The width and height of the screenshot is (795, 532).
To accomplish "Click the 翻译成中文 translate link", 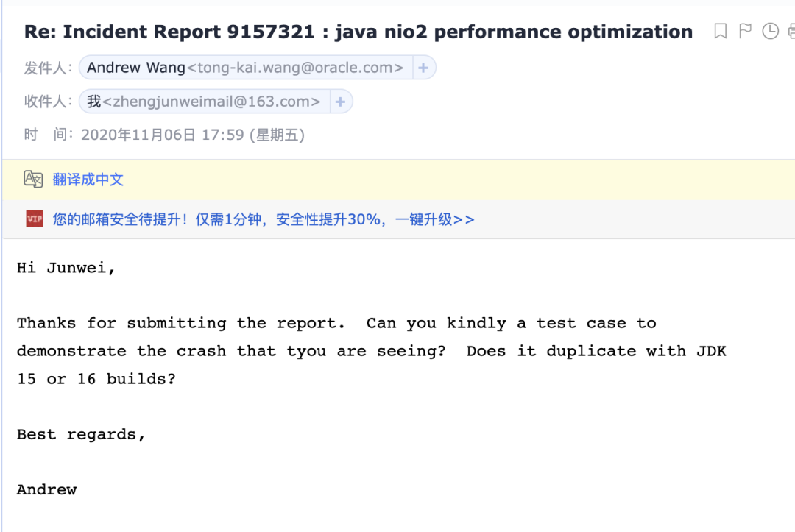I will (x=88, y=180).
